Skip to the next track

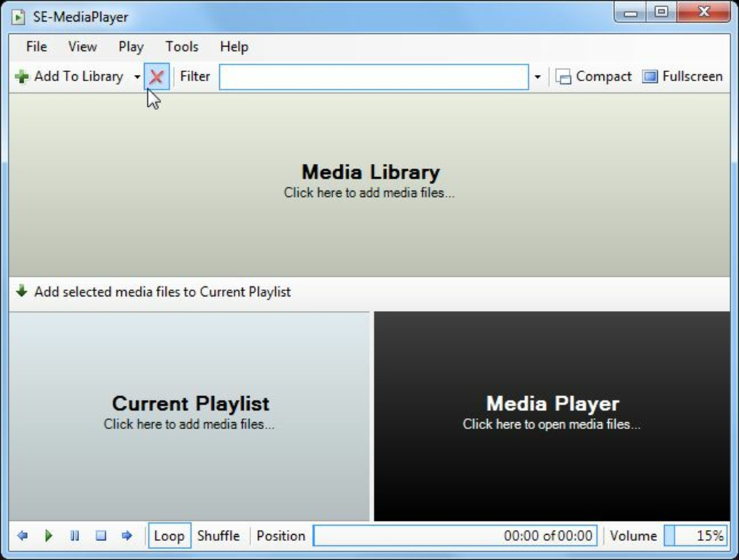pyautogui.click(x=127, y=535)
